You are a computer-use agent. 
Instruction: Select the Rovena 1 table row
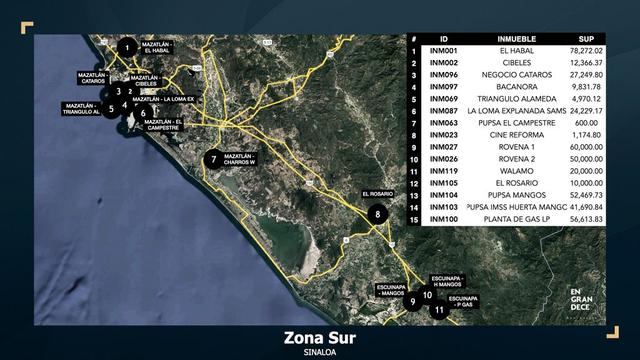[507, 147]
